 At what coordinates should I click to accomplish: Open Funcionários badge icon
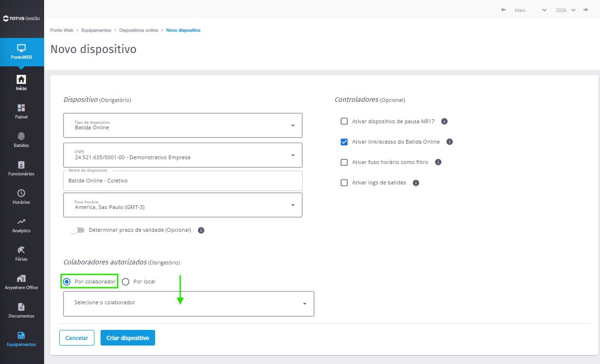point(21,164)
